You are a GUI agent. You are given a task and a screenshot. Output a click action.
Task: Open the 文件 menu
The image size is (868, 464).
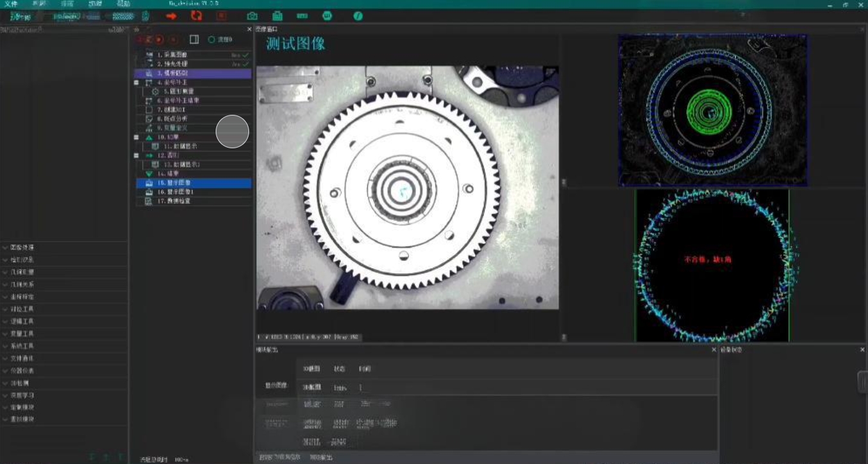(x=11, y=4)
